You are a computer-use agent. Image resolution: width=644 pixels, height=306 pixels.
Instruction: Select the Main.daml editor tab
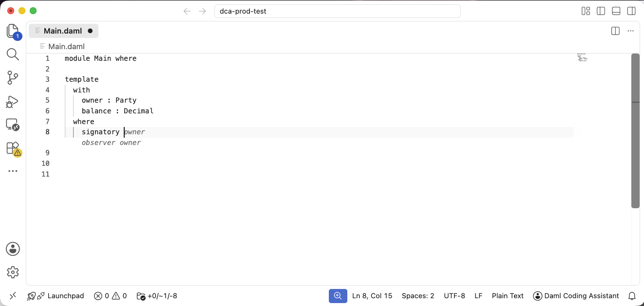point(63,31)
